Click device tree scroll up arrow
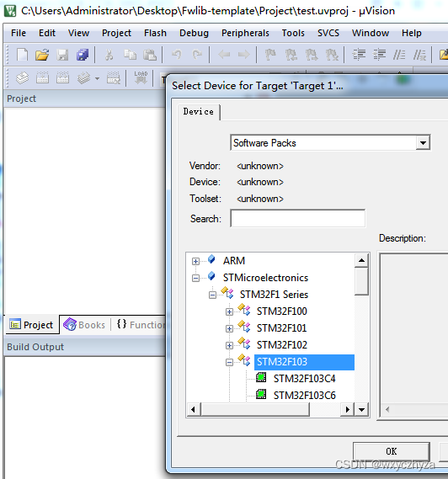This screenshot has height=479, width=448. point(361,260)
